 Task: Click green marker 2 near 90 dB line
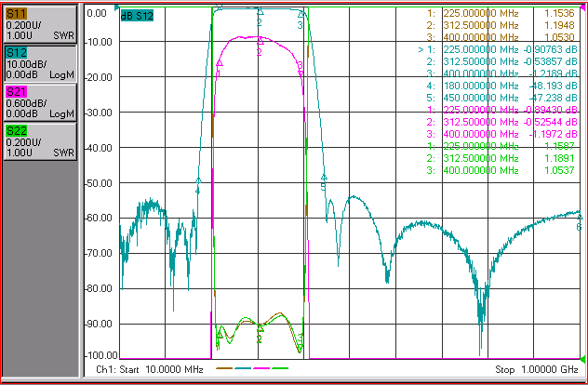260,328
